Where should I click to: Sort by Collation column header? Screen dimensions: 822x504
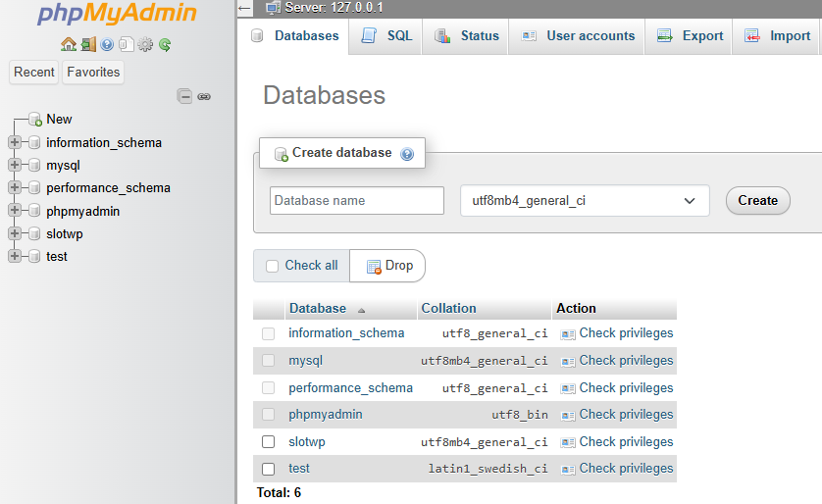pyautogui.click(x=448, y=308)
